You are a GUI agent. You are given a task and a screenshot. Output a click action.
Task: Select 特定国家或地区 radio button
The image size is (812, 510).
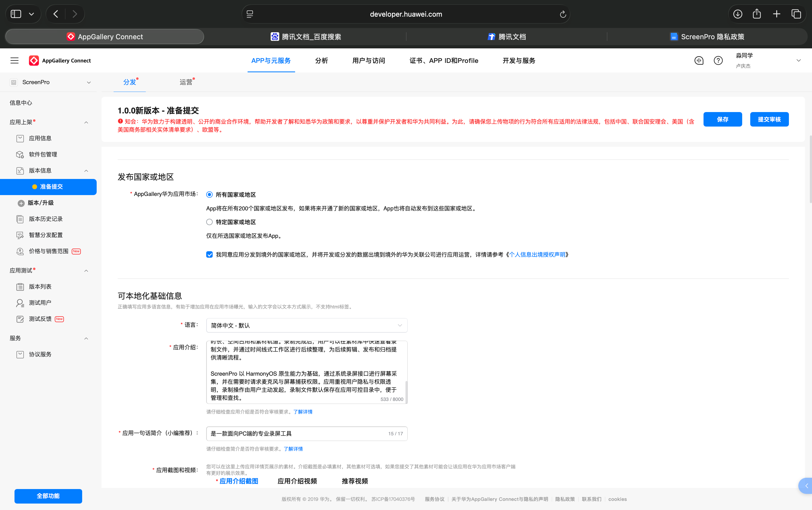[209, 222]
